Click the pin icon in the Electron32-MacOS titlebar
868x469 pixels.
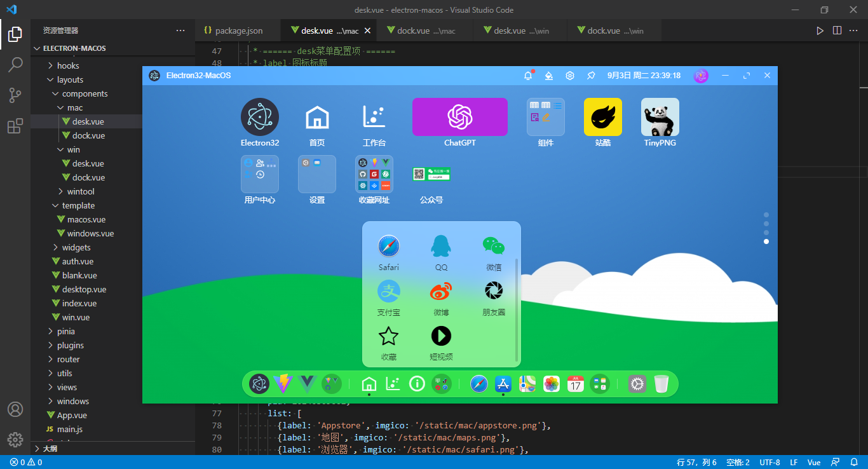(591, 76)
